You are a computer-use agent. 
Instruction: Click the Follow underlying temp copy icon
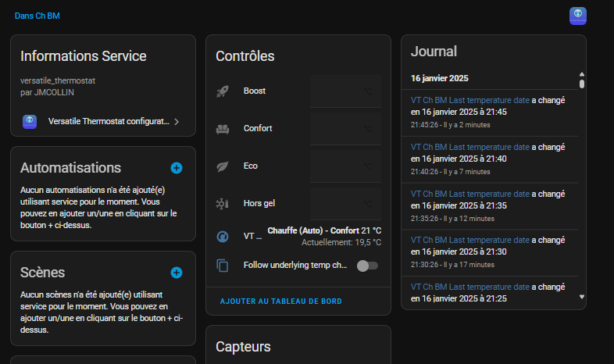point(222,266)
